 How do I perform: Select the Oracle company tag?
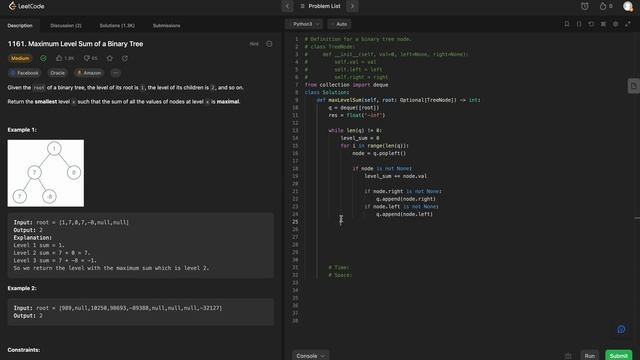click(x=58, y=73)
